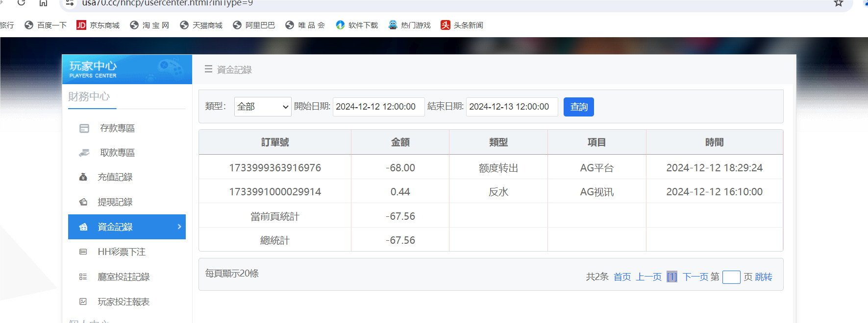Click the 結束日期 date input field
This screenshot has width=868, height=323.
(512, 107)
